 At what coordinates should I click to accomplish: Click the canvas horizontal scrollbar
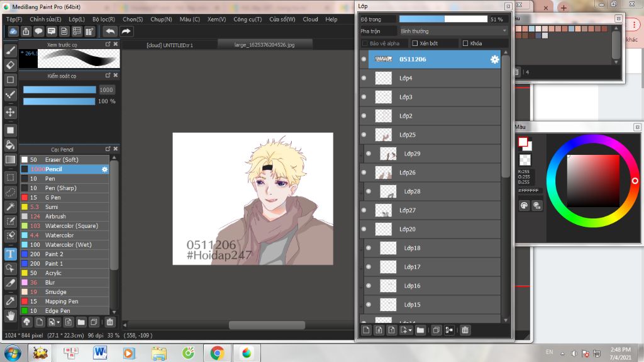267,325
